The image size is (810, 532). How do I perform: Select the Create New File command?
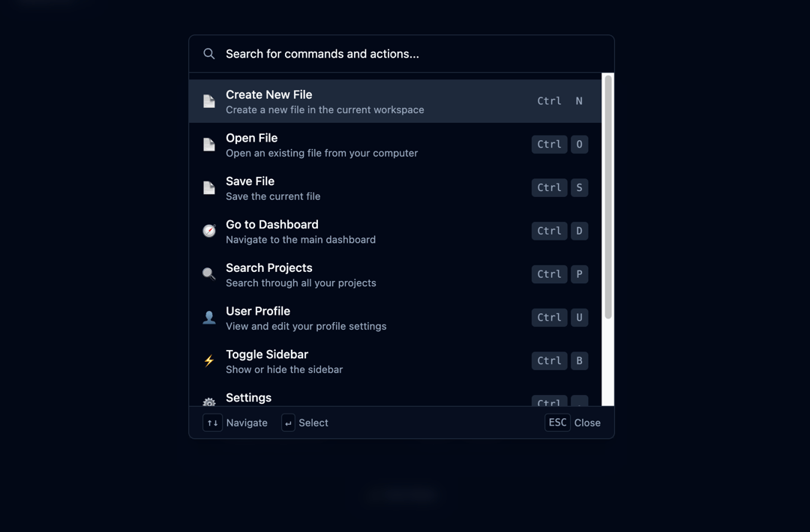tap(395, 101)
